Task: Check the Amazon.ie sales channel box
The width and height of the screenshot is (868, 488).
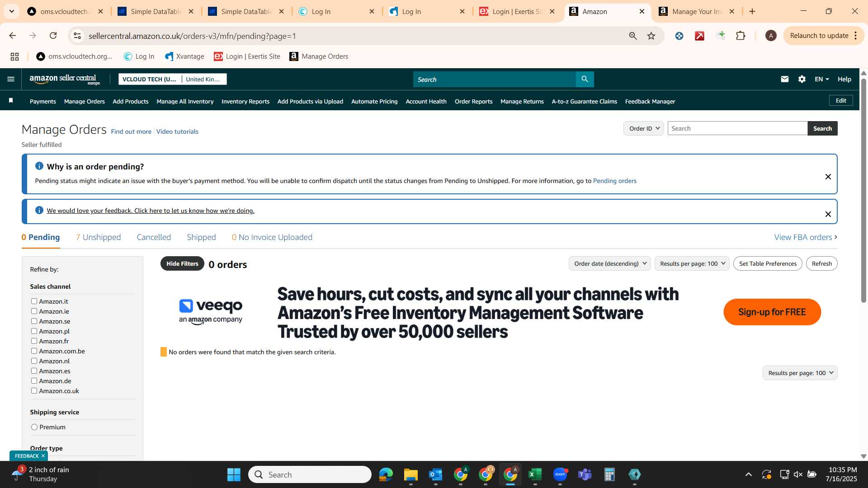Action: click(34, 311)
